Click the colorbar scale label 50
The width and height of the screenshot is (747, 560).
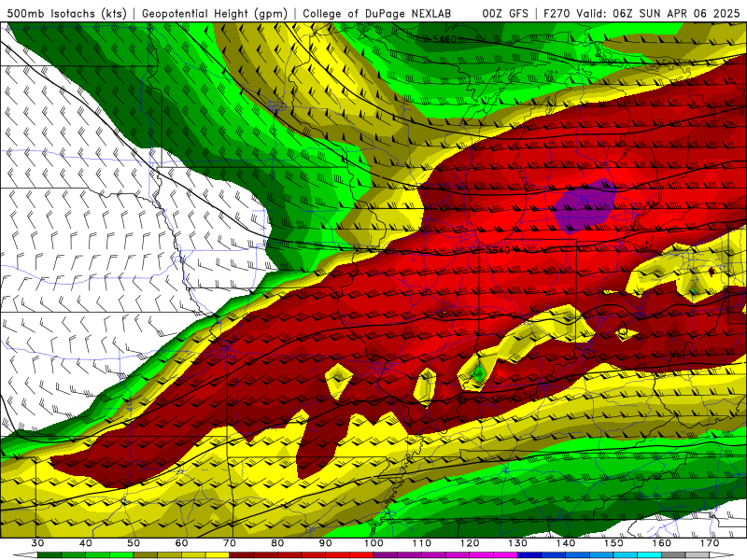click(134, 543)
